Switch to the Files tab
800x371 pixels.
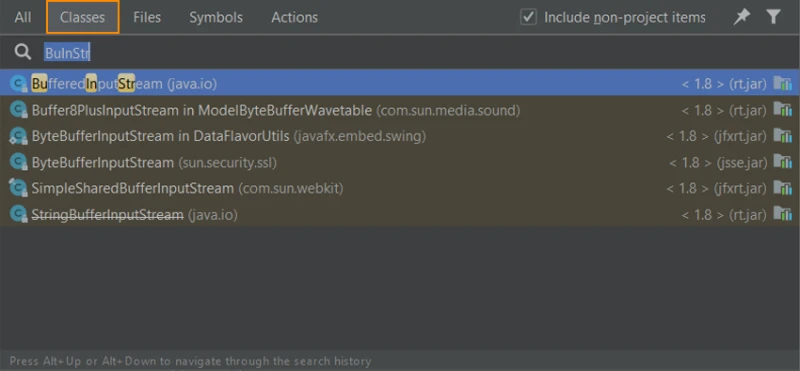pos(147,17)
